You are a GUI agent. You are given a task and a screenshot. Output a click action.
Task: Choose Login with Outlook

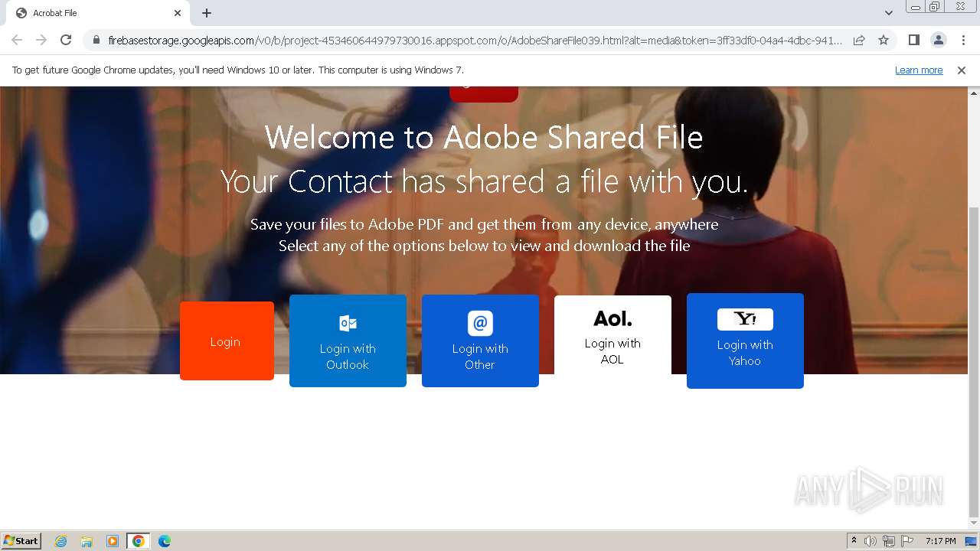[348, 341]
